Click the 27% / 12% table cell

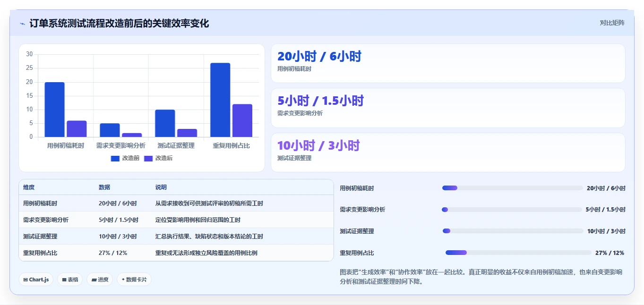coord(113,253)
